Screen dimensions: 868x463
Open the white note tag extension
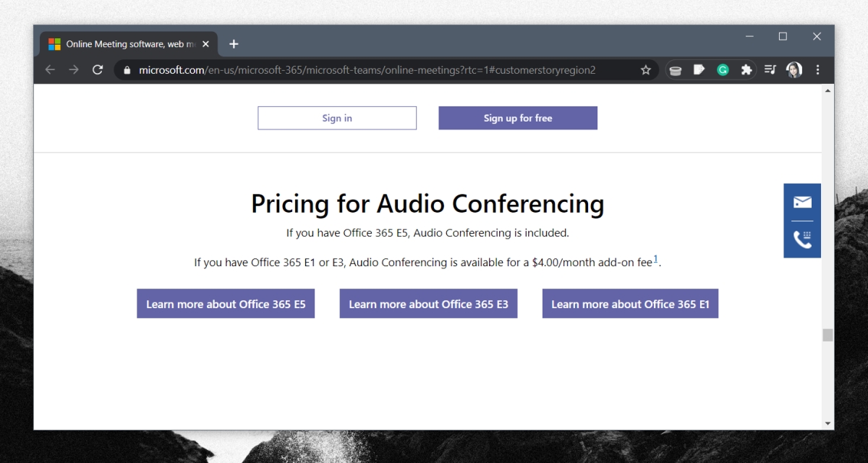pos(699,70)
